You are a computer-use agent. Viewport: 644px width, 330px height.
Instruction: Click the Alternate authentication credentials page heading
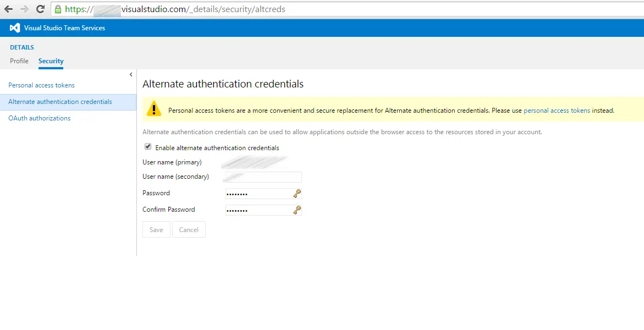[x=223, y=84]
